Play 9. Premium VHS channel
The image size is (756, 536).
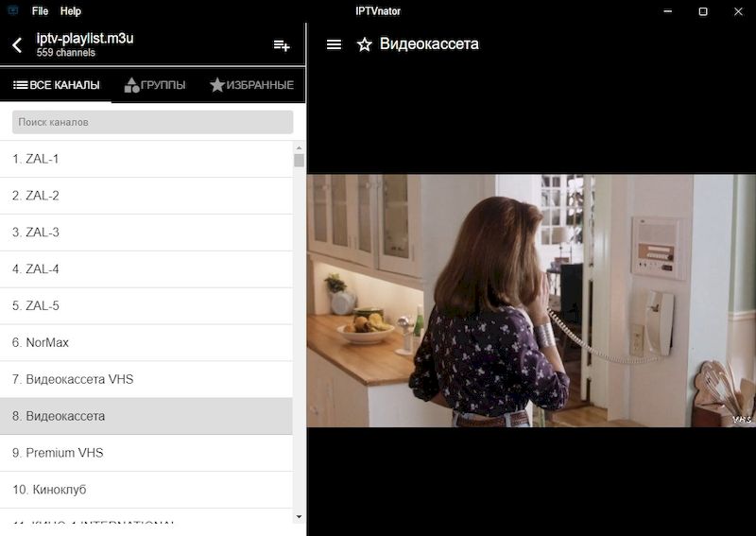tap(146, 453)
